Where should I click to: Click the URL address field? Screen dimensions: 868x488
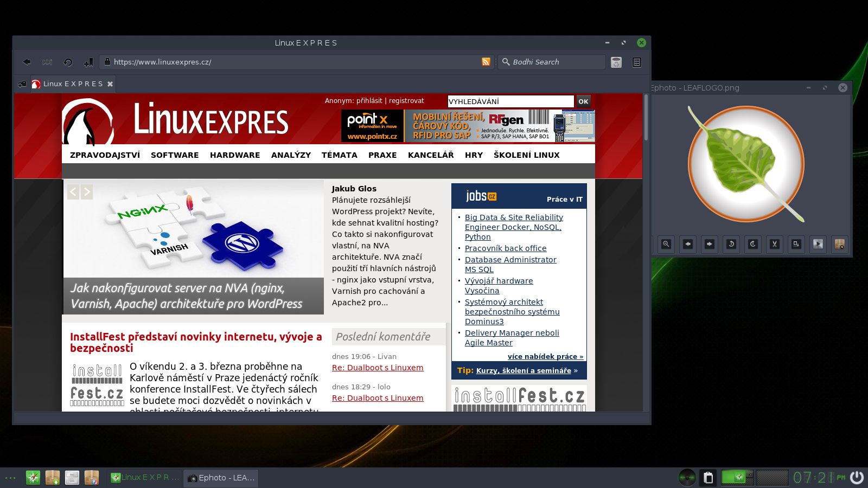click(x=296, y=62)
